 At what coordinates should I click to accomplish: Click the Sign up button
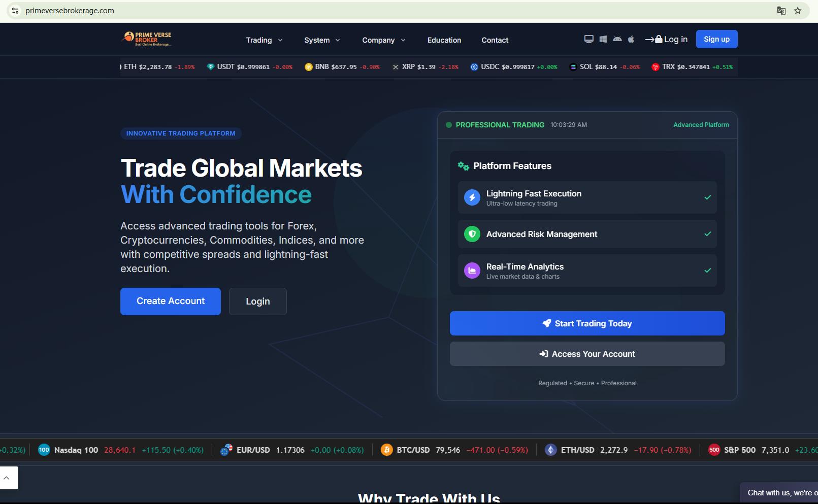[x=717, y=39]
